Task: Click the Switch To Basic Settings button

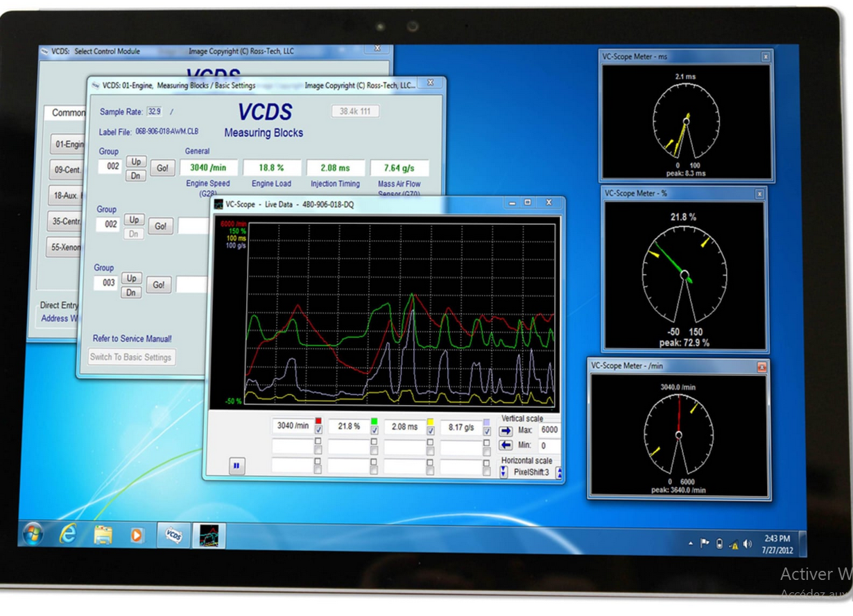Action: [x=131, y=357]
